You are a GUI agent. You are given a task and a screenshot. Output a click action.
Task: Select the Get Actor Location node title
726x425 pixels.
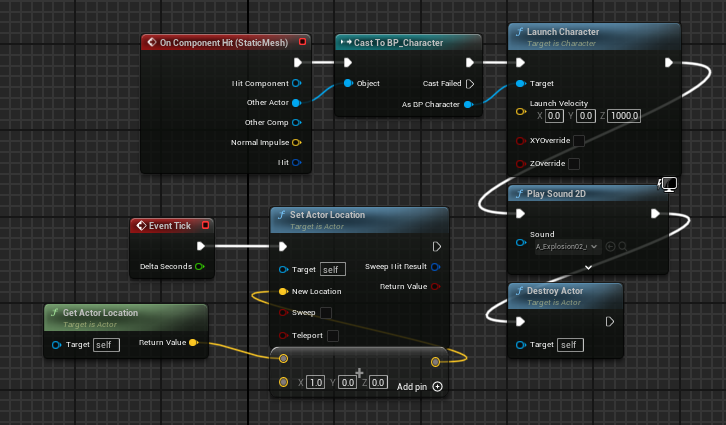pos(100,312)
